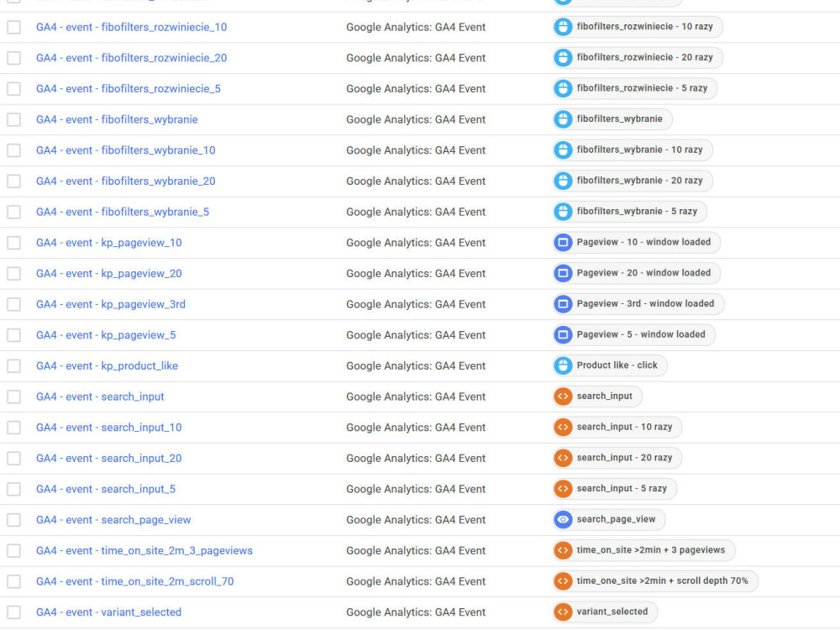Open tag GA4 - event - kp_product_like
The image size is (840, 630).
tap(107, 366)
